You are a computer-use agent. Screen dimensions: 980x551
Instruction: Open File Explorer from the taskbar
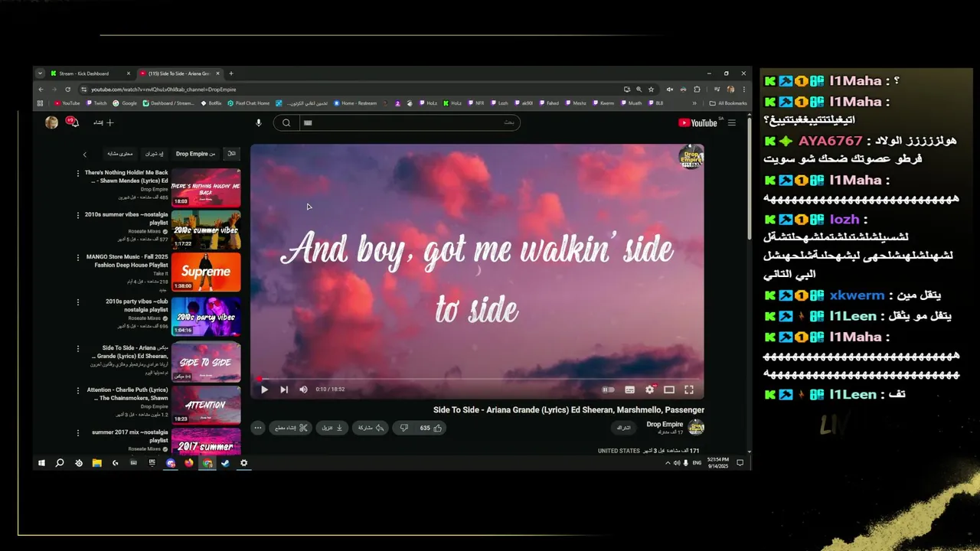[x=97, y=463]
